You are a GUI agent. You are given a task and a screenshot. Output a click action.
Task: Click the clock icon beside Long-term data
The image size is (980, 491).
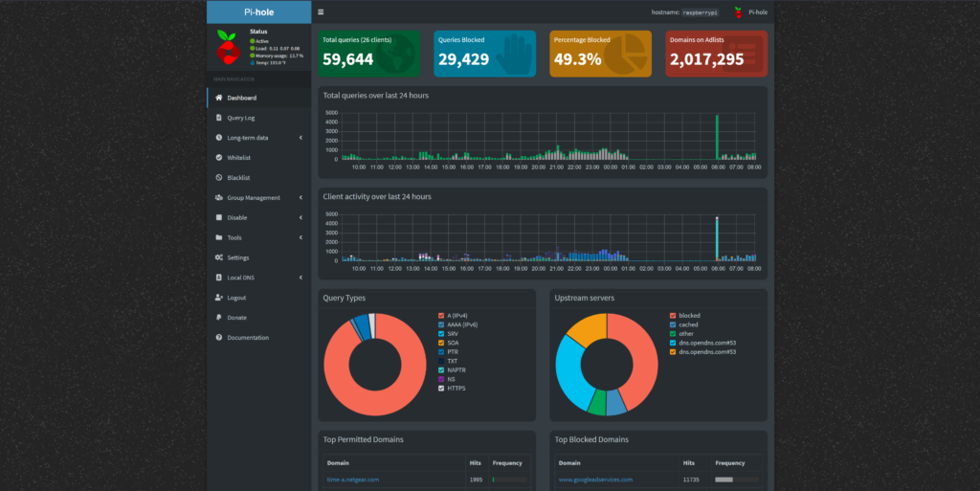tap(219, 138)
